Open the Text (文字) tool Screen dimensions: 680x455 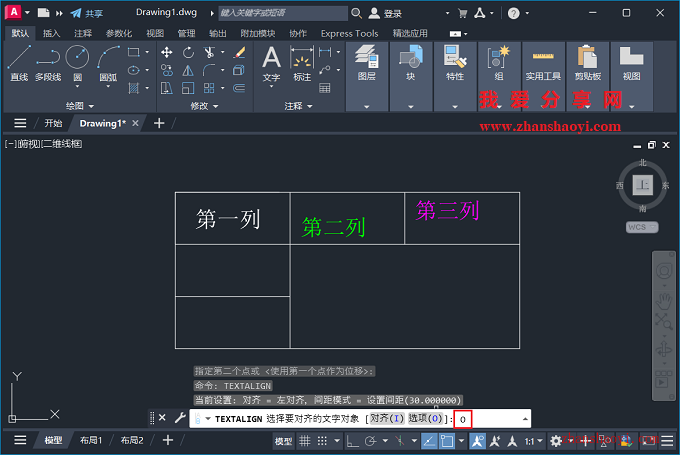tap(271, 63)
